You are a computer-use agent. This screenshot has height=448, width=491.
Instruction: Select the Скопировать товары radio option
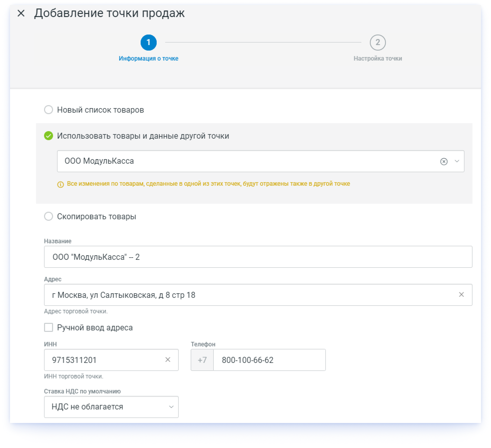(49, 216)
